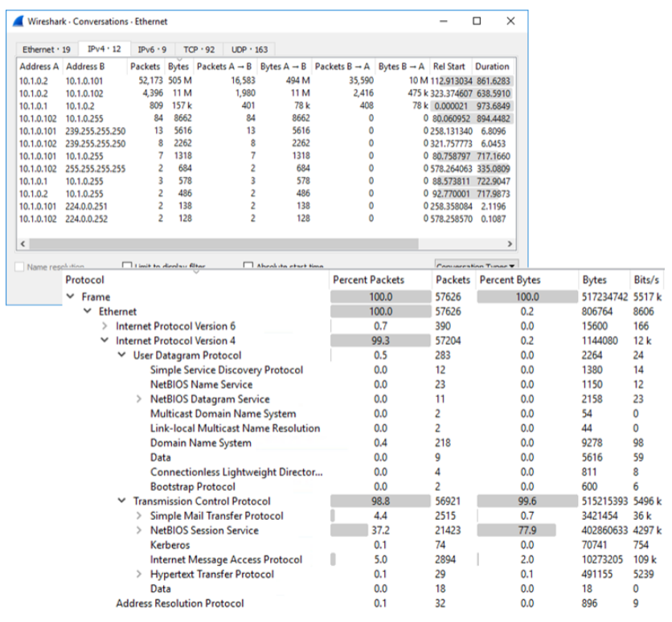Open the IPv6 · 9 tab

click(152, 50)
